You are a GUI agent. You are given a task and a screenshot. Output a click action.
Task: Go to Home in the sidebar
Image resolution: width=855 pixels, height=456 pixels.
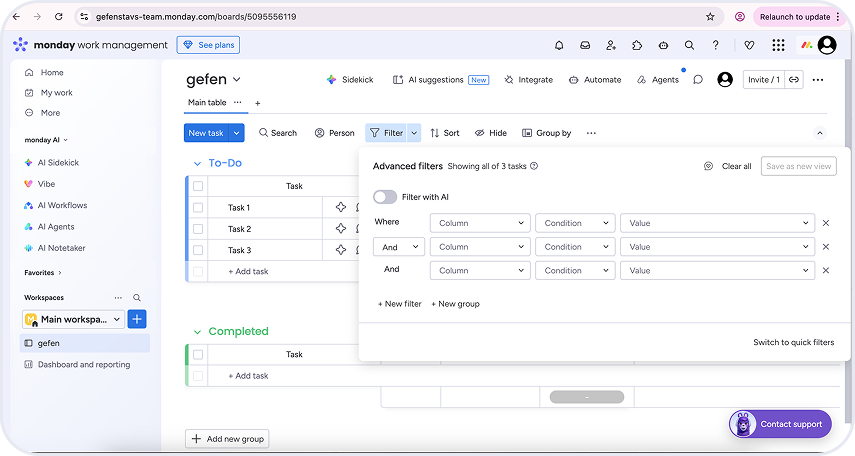(52, 73)
